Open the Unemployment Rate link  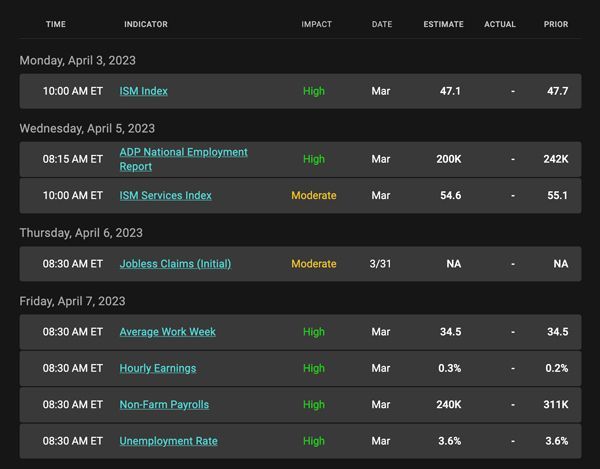168,441
